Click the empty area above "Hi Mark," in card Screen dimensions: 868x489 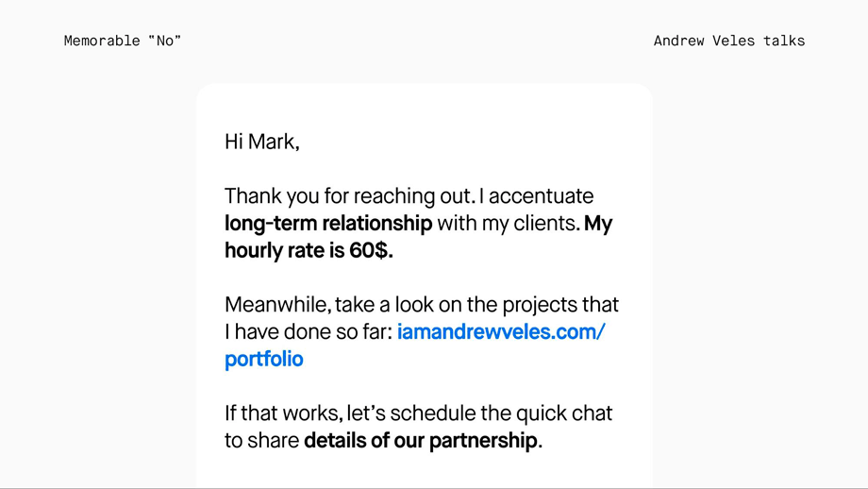click(x=425, y=108)
